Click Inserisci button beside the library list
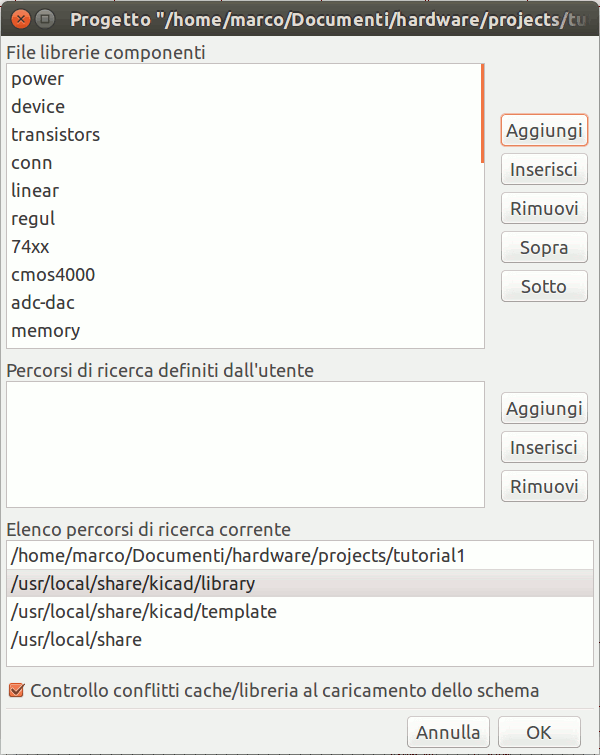The width and height of the screenshot is (600, 755). (544, 169)
